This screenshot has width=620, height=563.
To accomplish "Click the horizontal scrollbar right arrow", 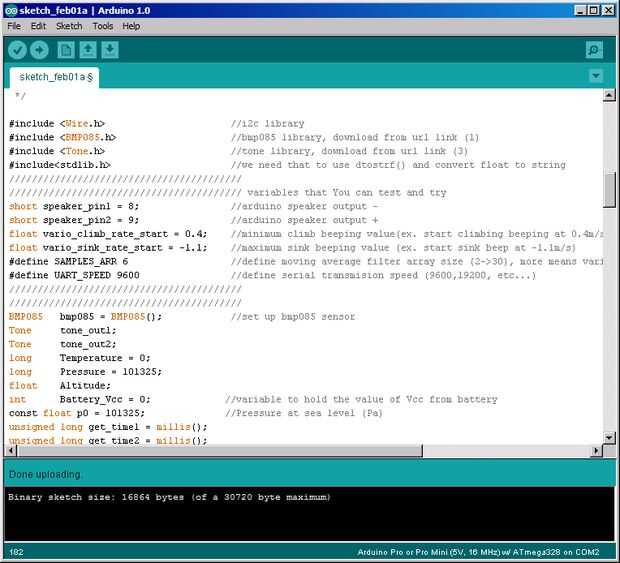I will click(596, 450).
